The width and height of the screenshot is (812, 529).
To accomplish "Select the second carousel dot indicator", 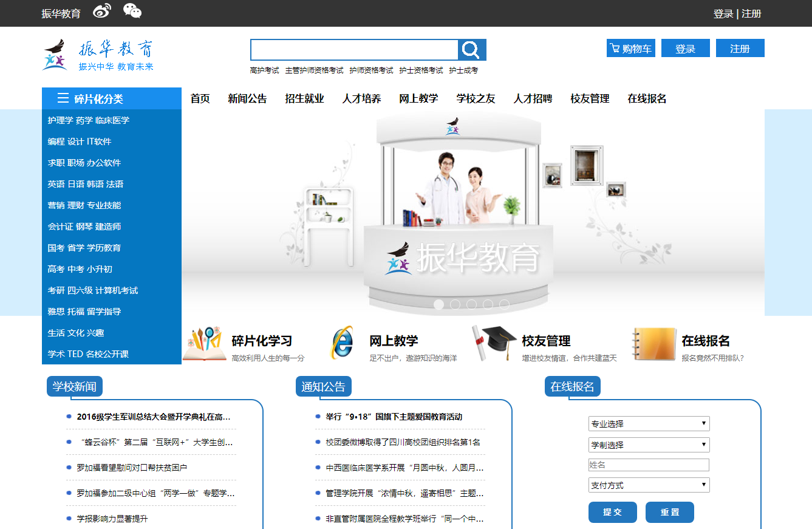I will [x=455, y=305].
